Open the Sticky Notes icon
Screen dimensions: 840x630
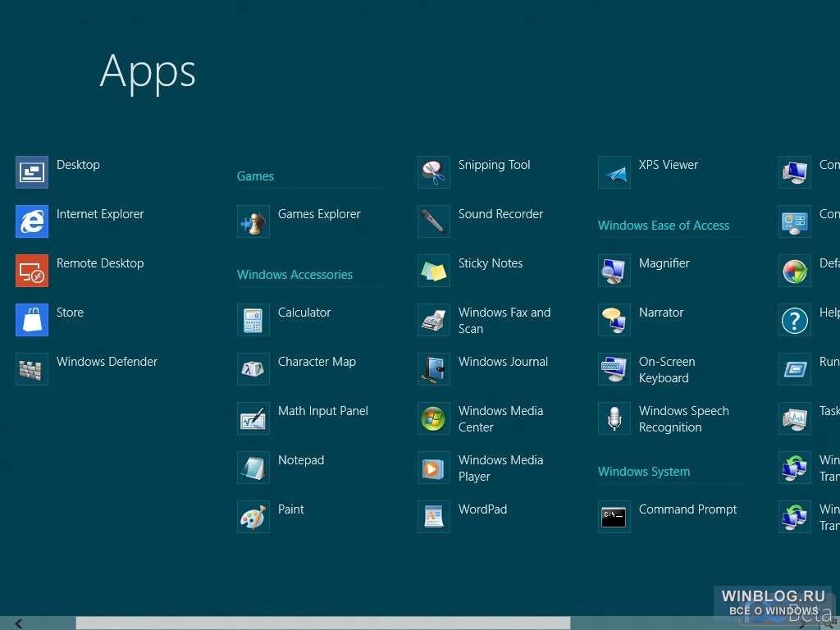pyautogui.click(x=434, y=271)
